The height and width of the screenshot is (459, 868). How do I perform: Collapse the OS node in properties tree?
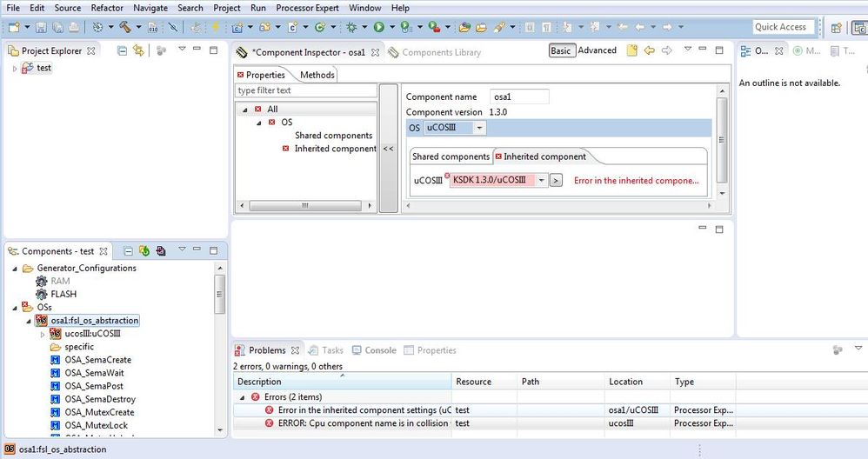click(x=258, y=123)
